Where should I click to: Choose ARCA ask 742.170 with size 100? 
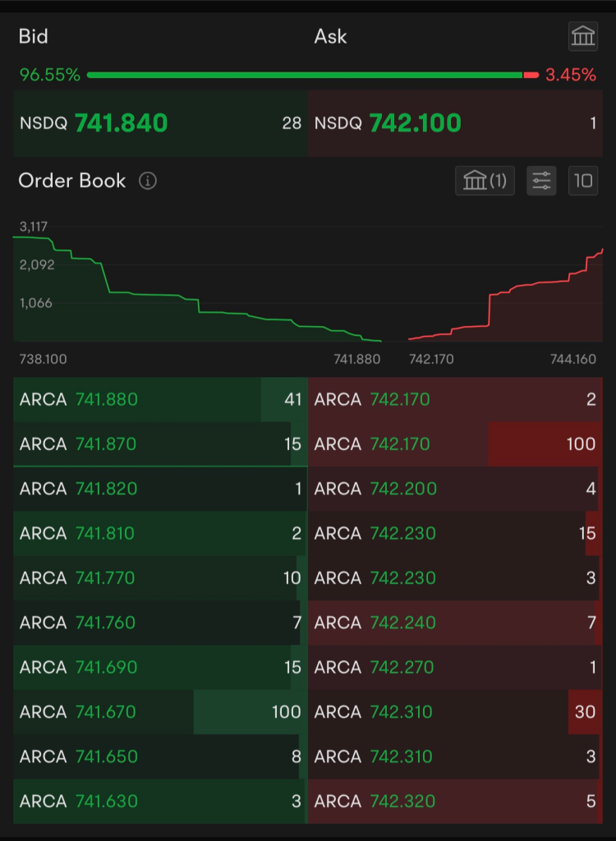(x=454, y=444)
